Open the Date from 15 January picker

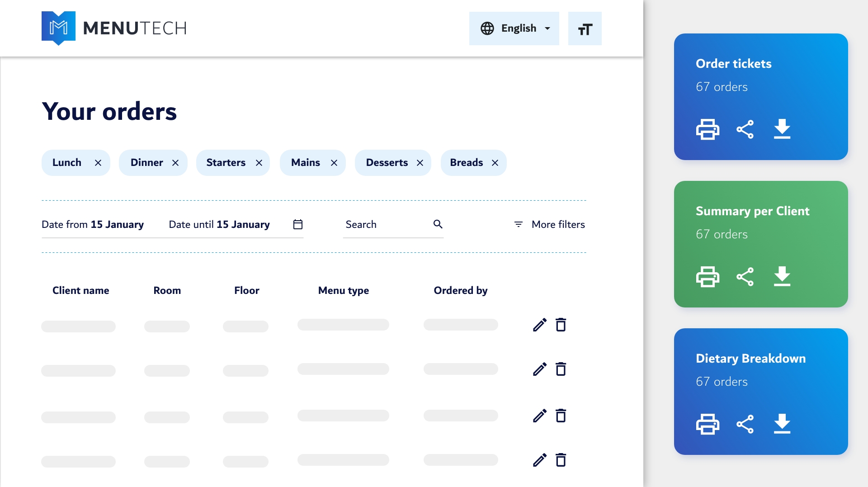pos(93,224)
